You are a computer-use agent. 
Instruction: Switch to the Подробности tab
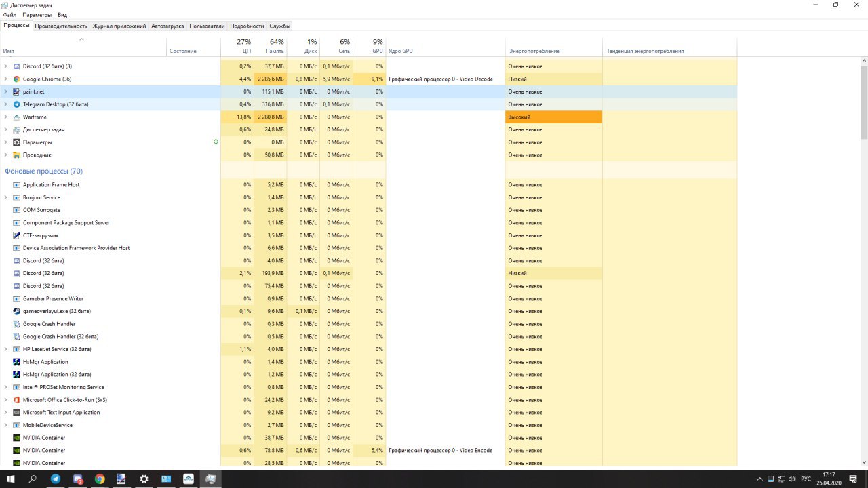(247, 26)
